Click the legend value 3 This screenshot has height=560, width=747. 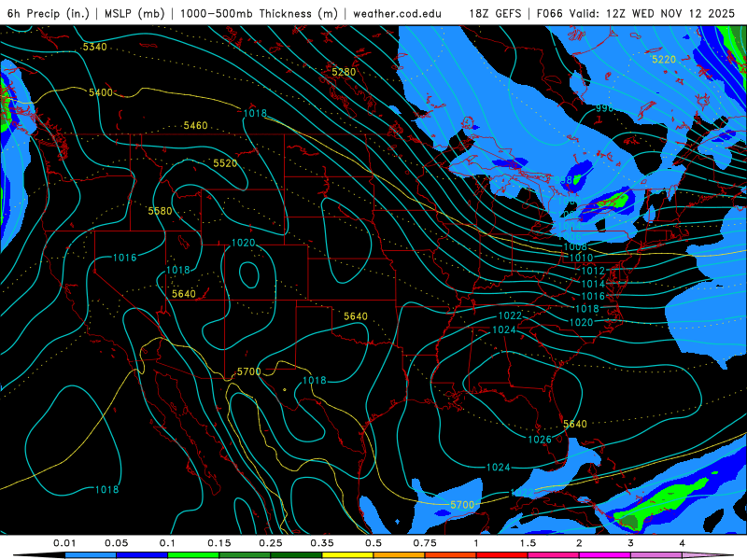click(631, 543)
